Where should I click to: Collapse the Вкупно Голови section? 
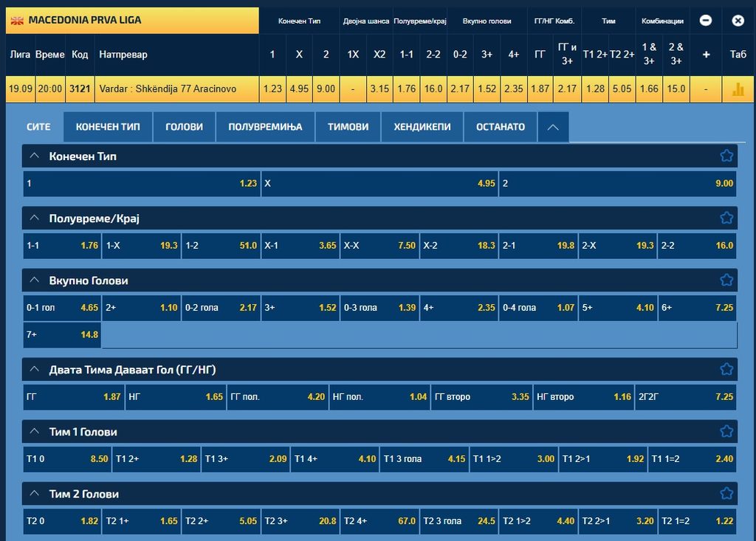click(34, 280)
